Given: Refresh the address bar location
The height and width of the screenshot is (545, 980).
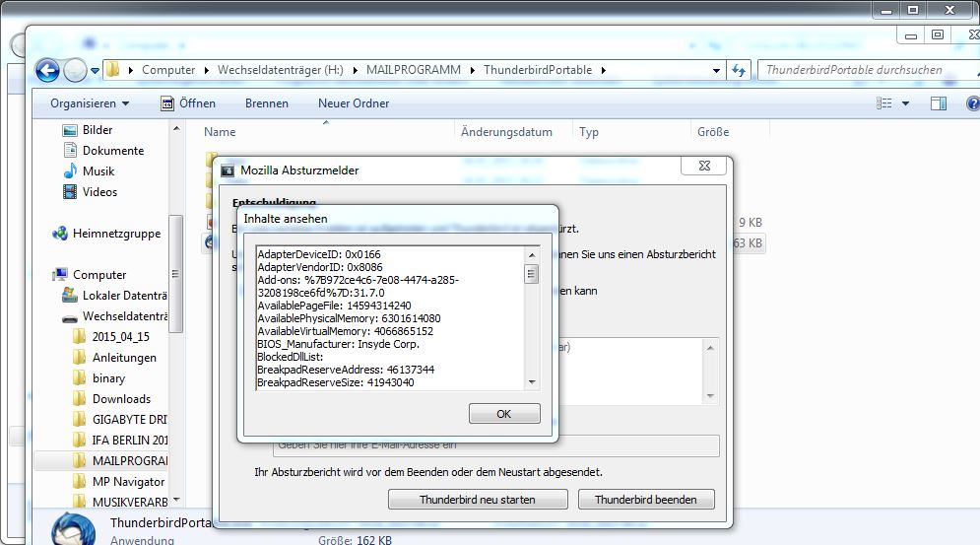Looking at the screenshot, I should pos(739,70).
